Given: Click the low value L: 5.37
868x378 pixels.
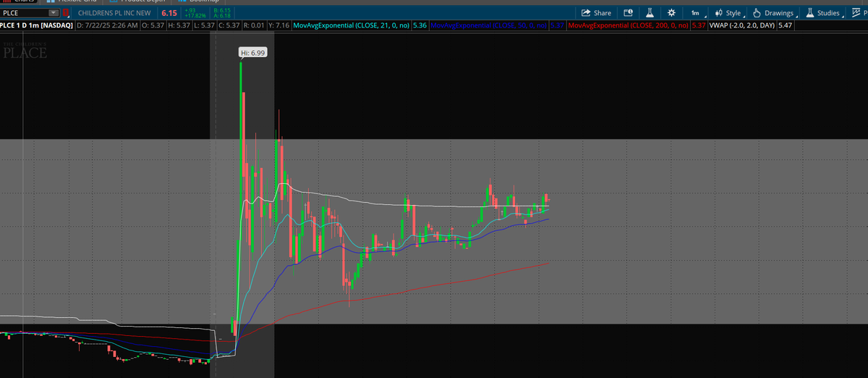Looking at the screenshot, I should coord(204,25).
